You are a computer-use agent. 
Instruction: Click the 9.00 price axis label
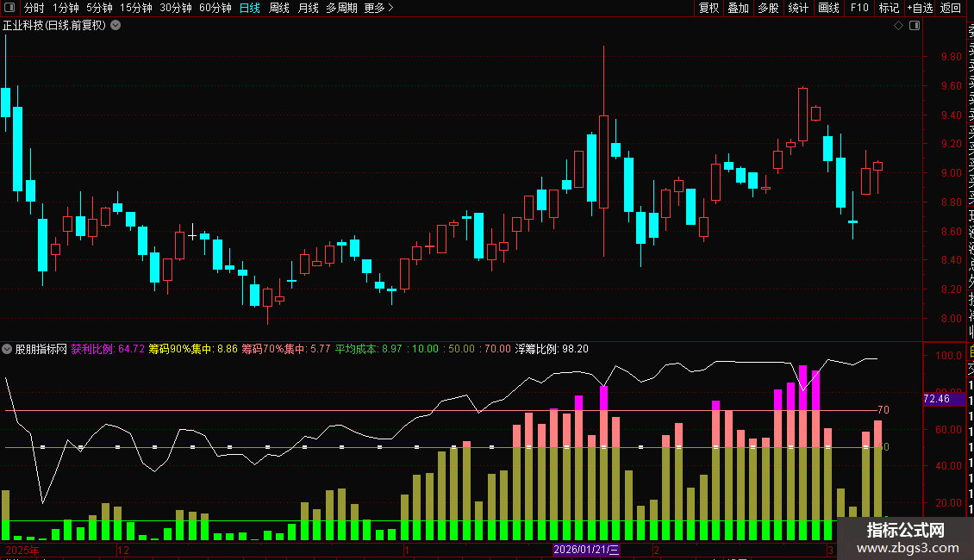point(951,173)
